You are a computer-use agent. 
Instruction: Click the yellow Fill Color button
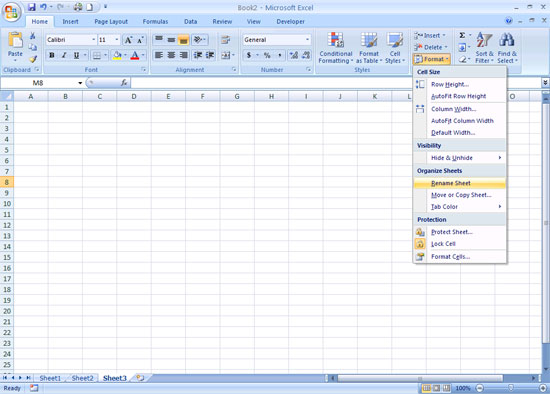point(117,55)
